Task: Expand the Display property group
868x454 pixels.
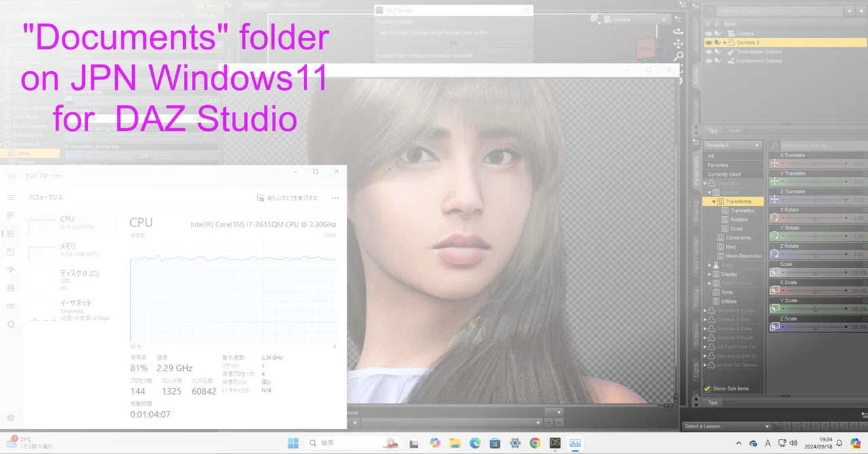Action: tap(709, 274)
